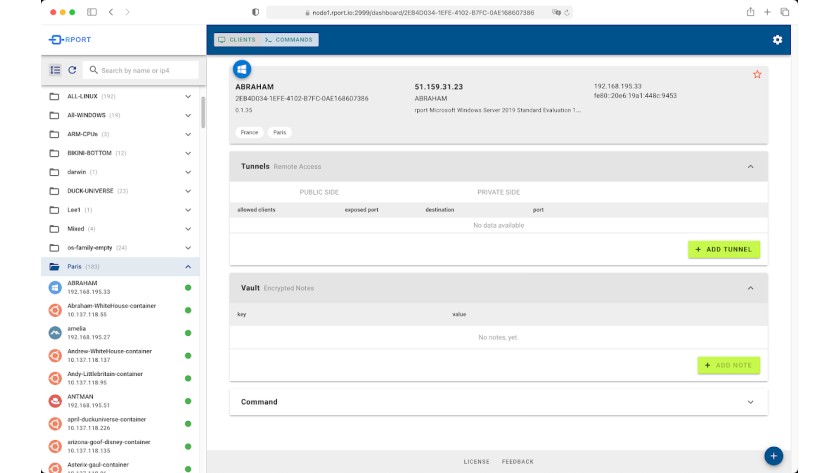The height and width of the screenshot is (473, 840).
Task: Click the browser address bar
Action: pyautogui.click(x=419, y=12)
